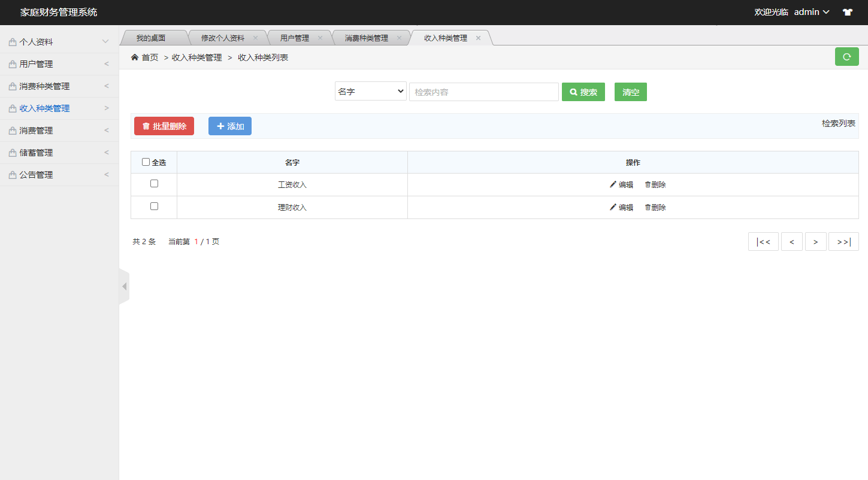Open the 名字 search field dropdown
Screen dimensions: 868x480
pyautogui.click(x=370, y=92)
